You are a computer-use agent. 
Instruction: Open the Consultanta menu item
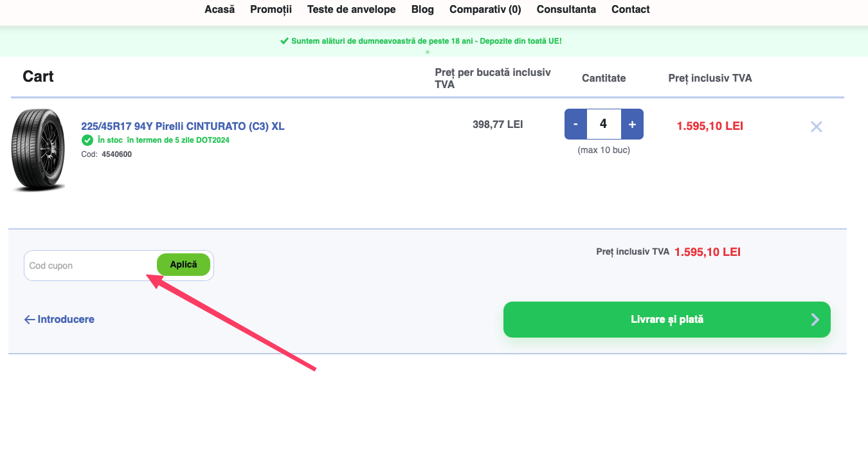click(566, 10)
